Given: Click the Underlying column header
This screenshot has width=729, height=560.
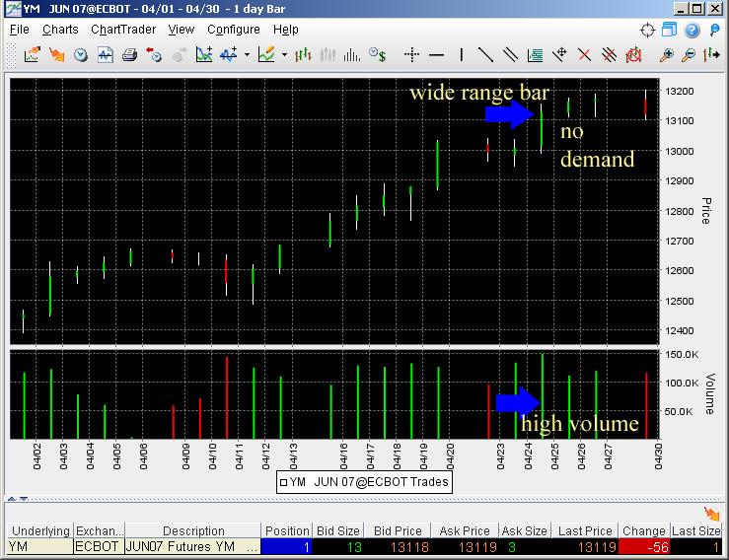Looking at the screenshot, I should [x=40, y=530].
